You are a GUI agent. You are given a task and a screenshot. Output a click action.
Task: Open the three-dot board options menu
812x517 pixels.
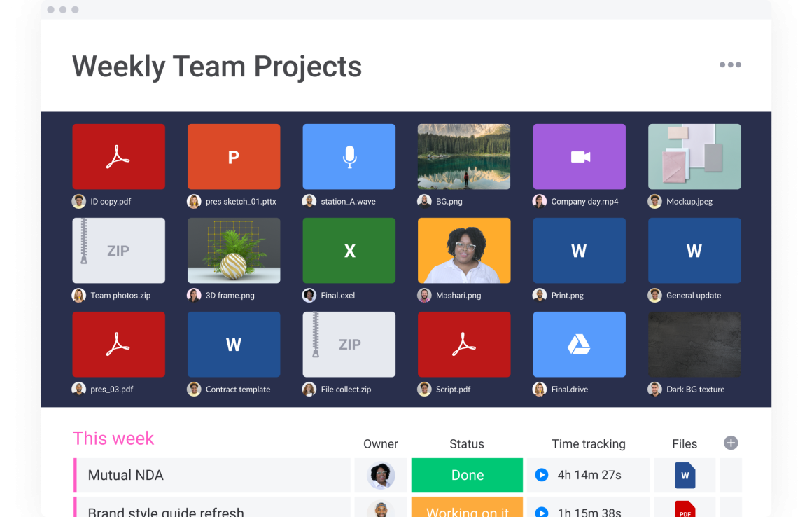[730, 64]
